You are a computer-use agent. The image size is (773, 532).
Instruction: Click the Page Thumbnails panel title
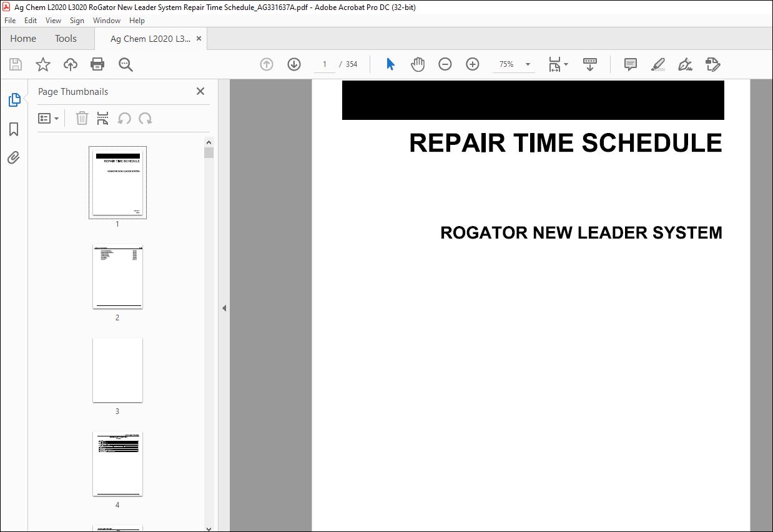click(73, 91)
